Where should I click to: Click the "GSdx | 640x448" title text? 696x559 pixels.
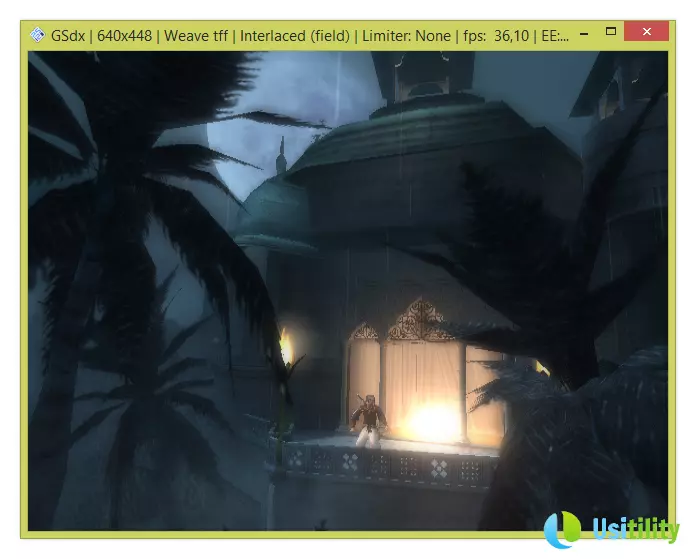(101, 35)
